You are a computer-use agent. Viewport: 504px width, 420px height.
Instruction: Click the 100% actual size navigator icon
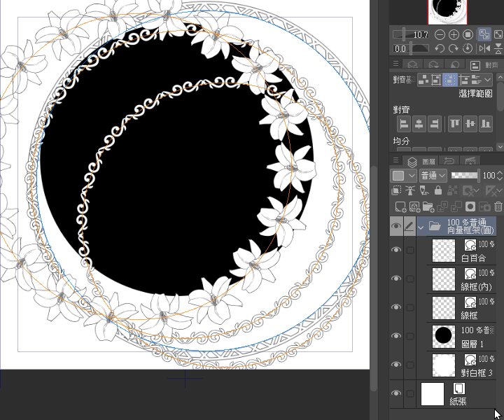point(468,34)
